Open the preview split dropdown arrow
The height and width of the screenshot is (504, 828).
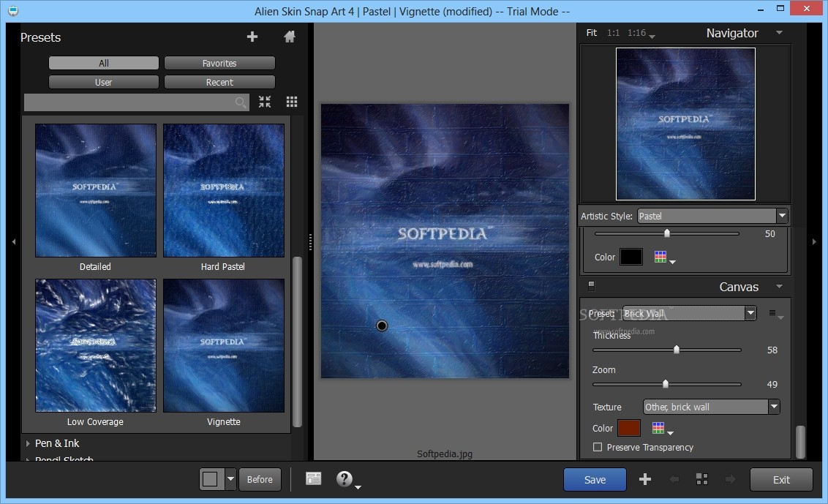coord(230,479)
